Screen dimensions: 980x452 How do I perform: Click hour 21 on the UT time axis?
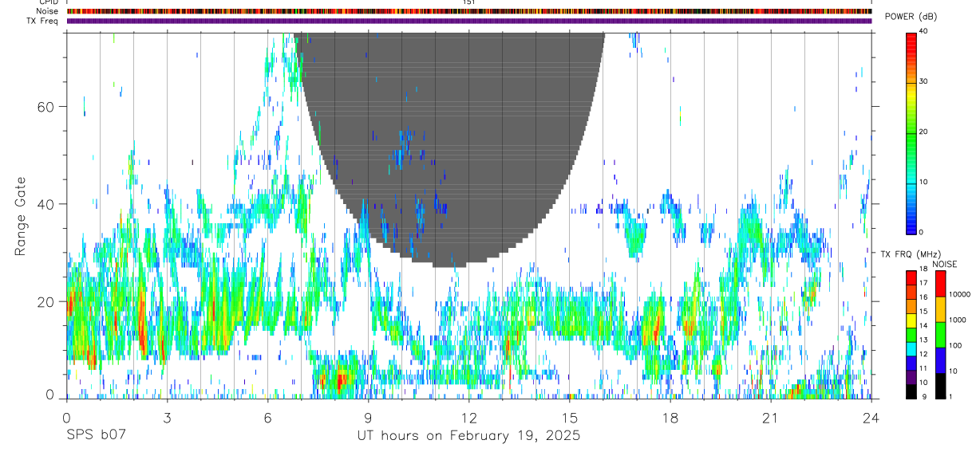(x=770, y=417)
